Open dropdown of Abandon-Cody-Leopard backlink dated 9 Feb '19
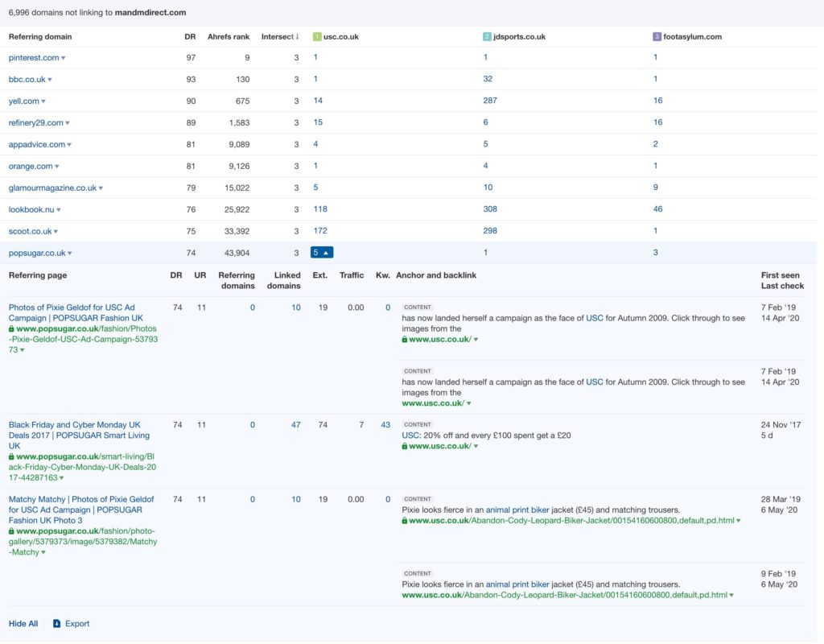The height and width of the screenshot is (644, 824). click(731, 596)
